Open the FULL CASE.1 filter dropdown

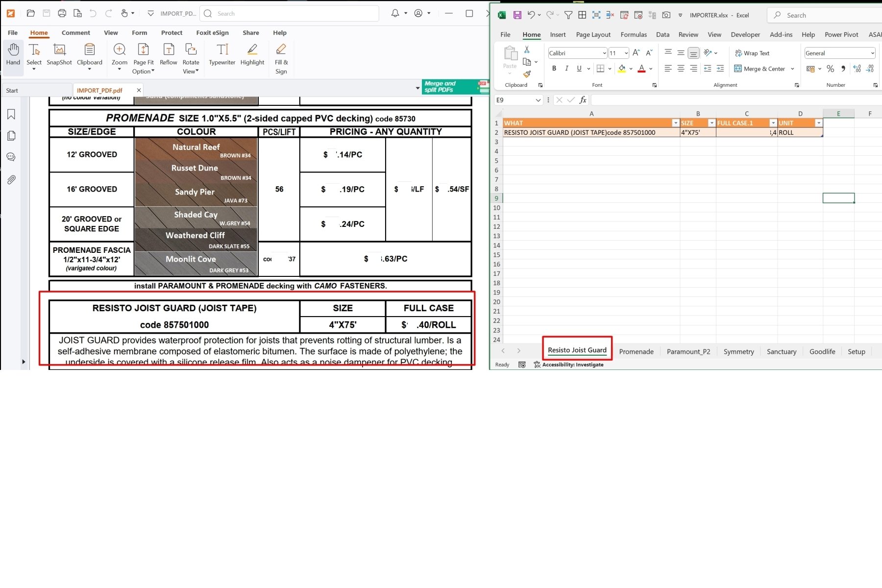coord(773,123)
